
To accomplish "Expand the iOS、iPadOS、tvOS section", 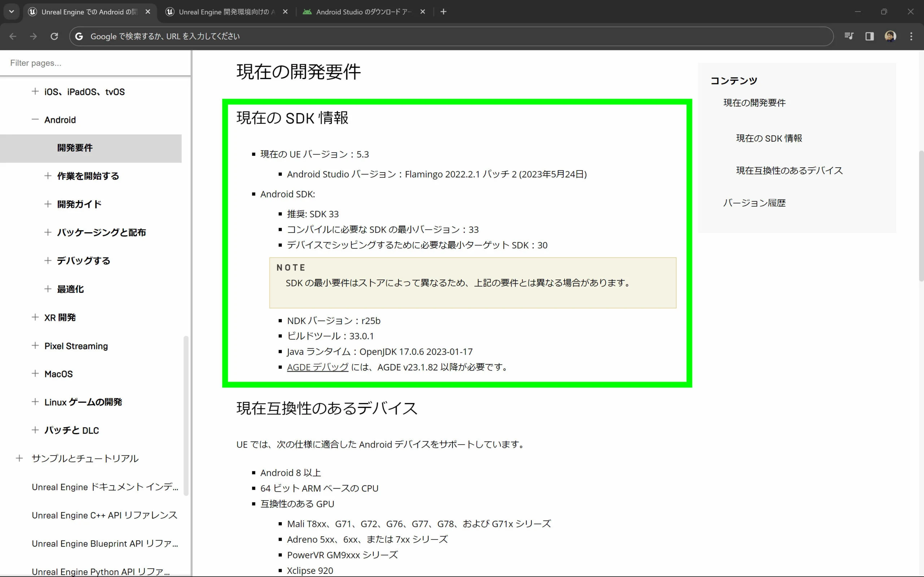I will 35,92.
